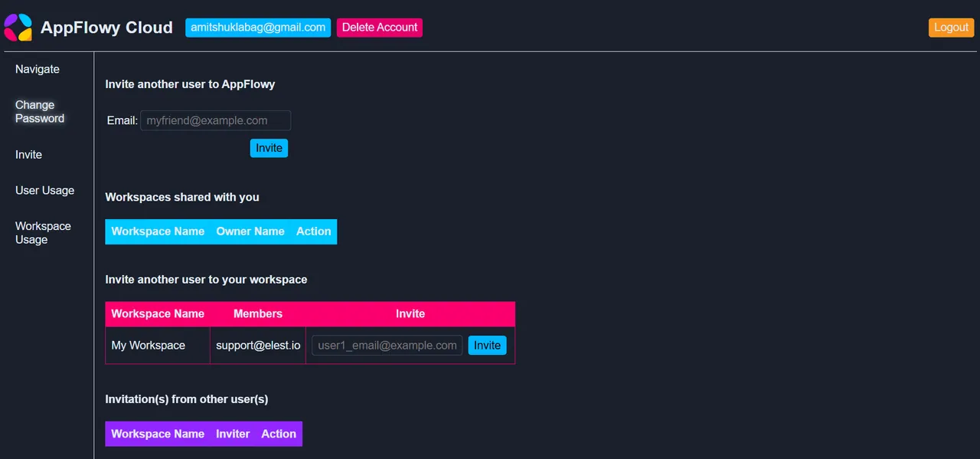Click Workspace Name header in blue table
This screenshot has height=459, width=980.
[x=158, y=231]
